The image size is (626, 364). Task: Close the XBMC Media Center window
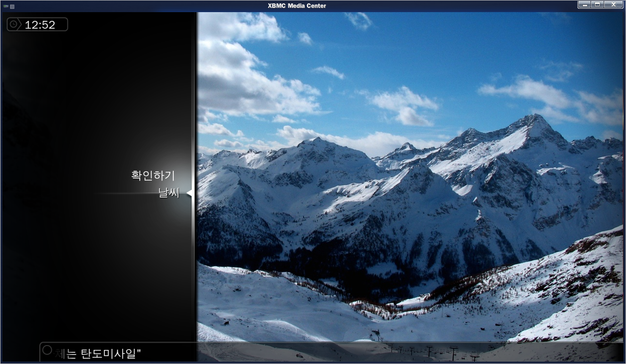click(x=613, y=5)
